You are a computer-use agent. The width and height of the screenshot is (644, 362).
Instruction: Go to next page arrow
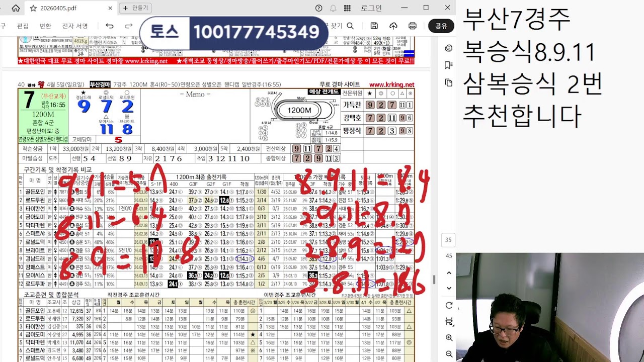pos(449,288)
